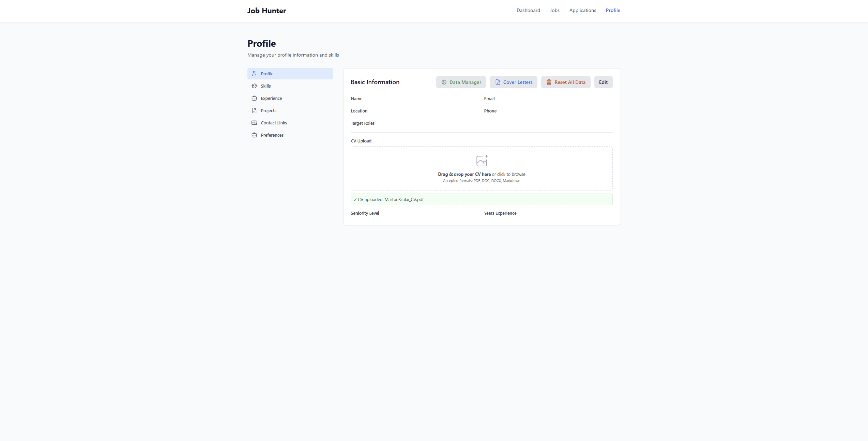Click the Profile sidebar person icon
Image resolution: width=868 pixels, height=441 pixels.
pyautogui.click(x=254, y=74)
